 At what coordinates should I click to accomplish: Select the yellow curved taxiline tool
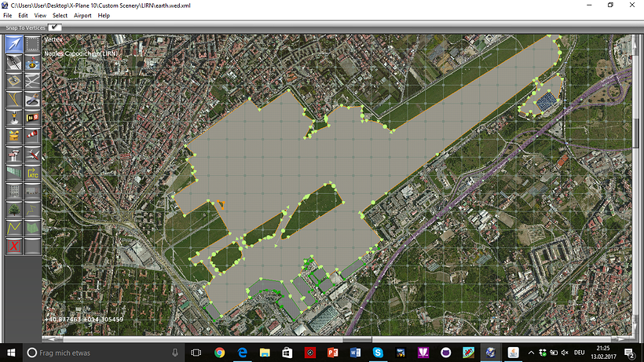tap(14, 99)
